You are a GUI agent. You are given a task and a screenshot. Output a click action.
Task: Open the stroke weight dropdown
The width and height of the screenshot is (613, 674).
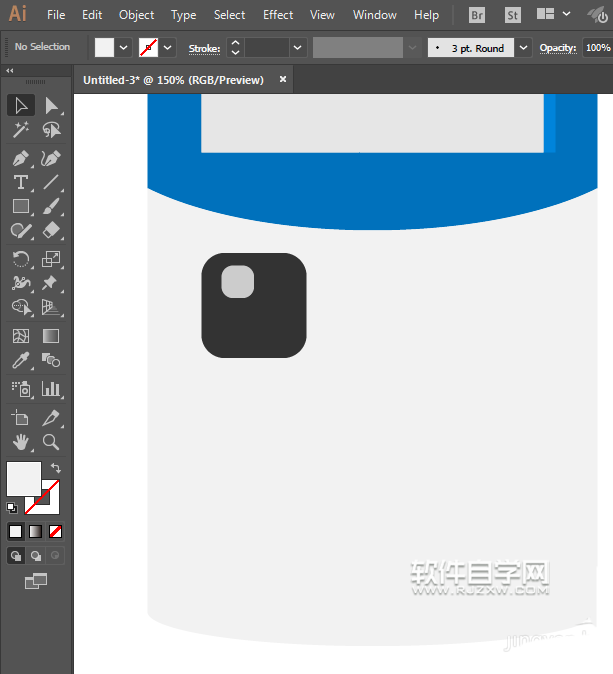(298, 48)
